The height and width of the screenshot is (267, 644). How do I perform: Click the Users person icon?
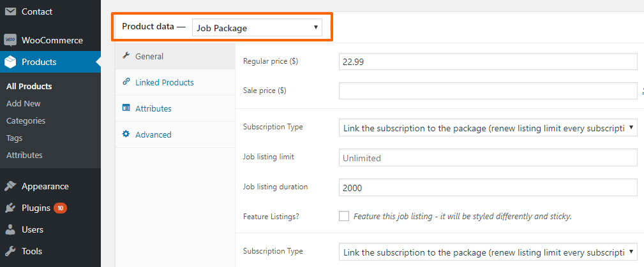pyautogui.click(x=10, y=229)
